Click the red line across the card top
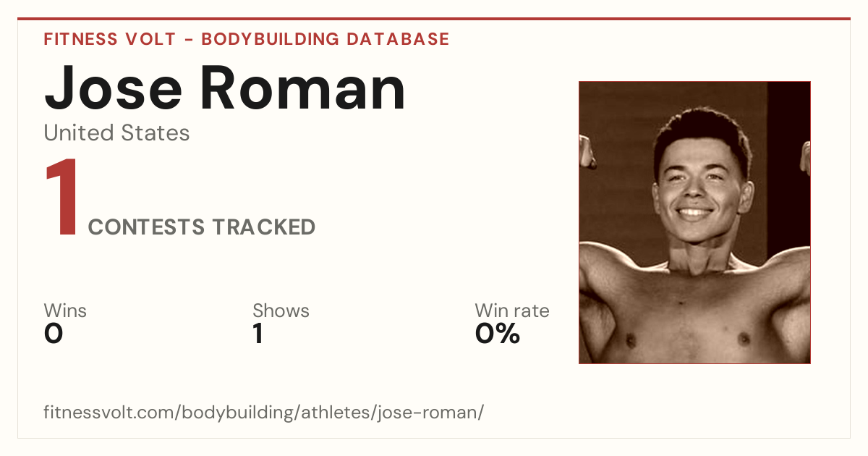Screen dimensions: 868x456 (434, 19)
